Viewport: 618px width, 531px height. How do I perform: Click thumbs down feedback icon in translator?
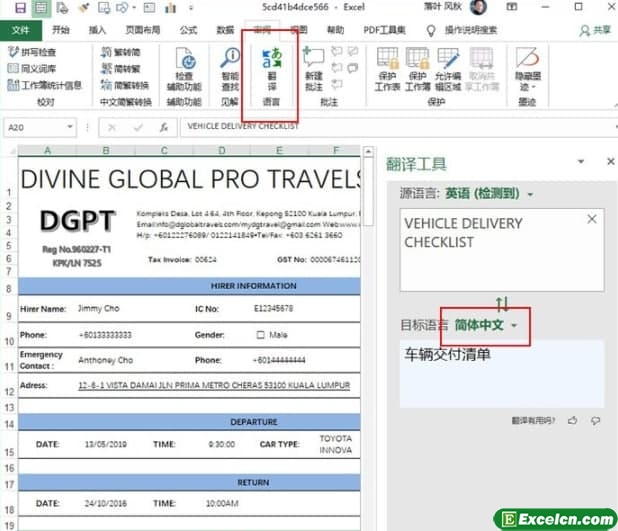click(x=596, y=421)
